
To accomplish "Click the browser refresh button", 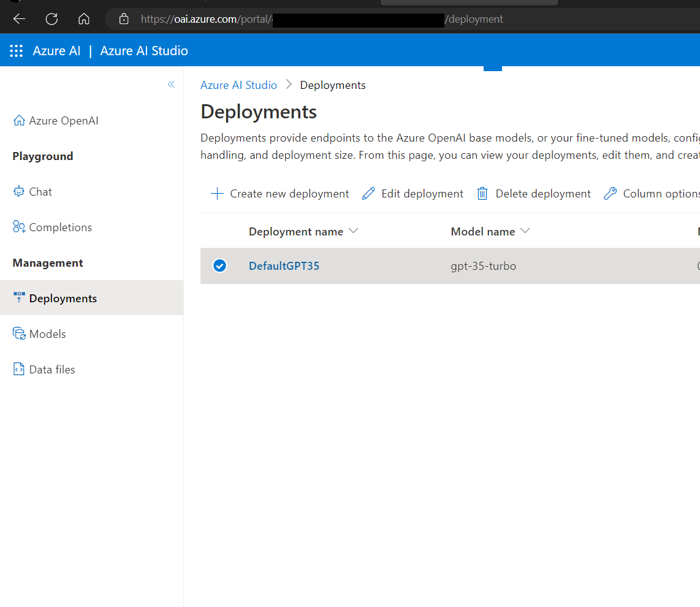I will [x=51, y=19].
